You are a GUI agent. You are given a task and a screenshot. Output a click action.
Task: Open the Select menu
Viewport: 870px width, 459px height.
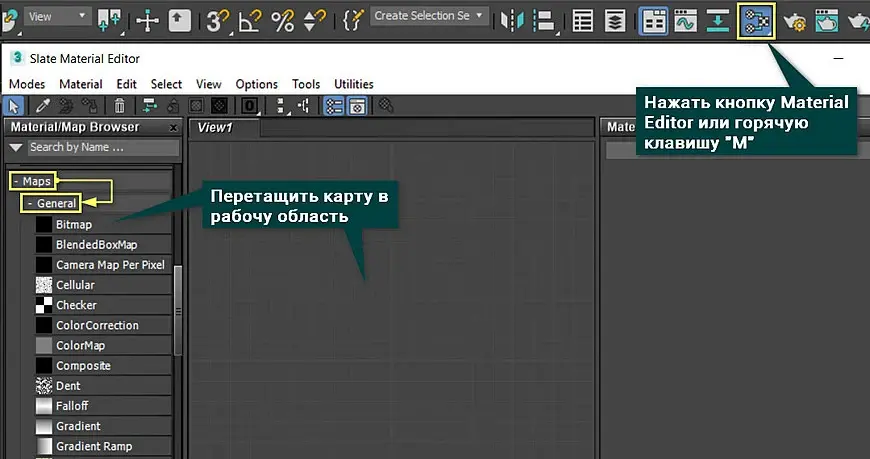[x=166, y=84]
